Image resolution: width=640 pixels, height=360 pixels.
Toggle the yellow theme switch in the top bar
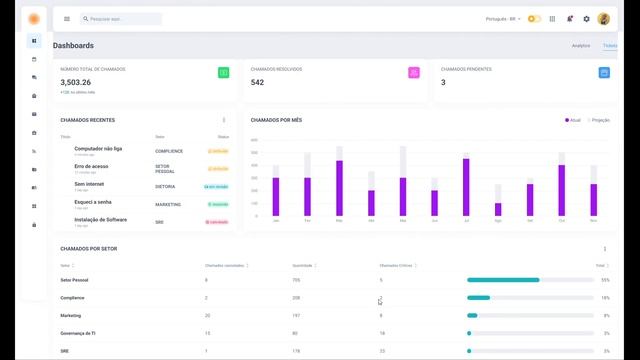pyautogui.click(x=534, y=19)
